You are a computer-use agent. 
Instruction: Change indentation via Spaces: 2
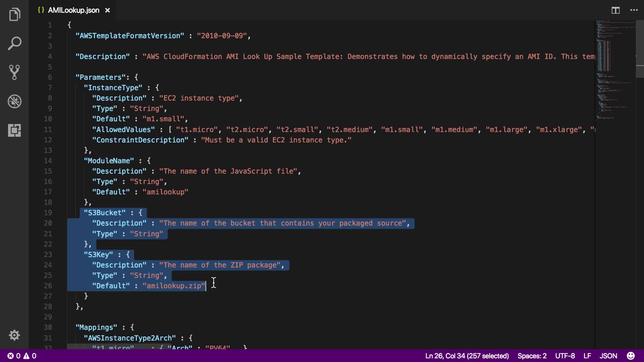532,356
